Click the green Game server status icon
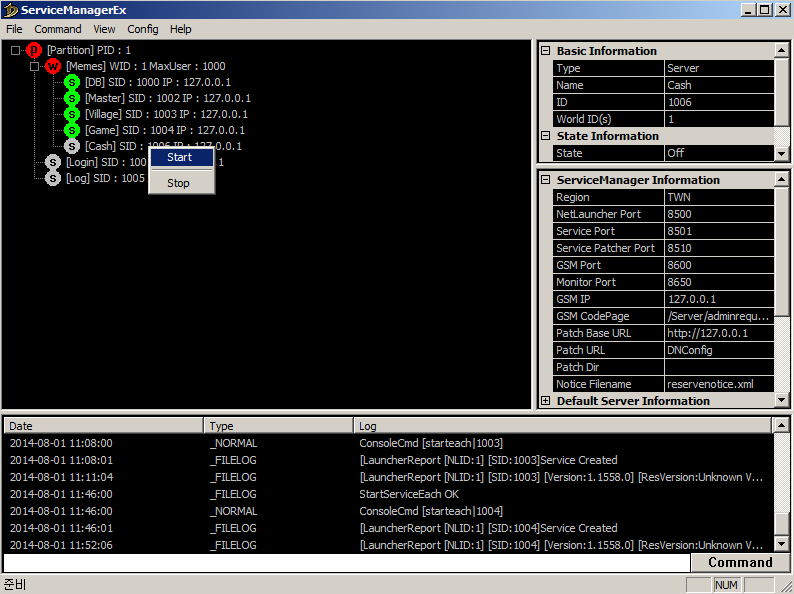794x594 pixels. 72,130
